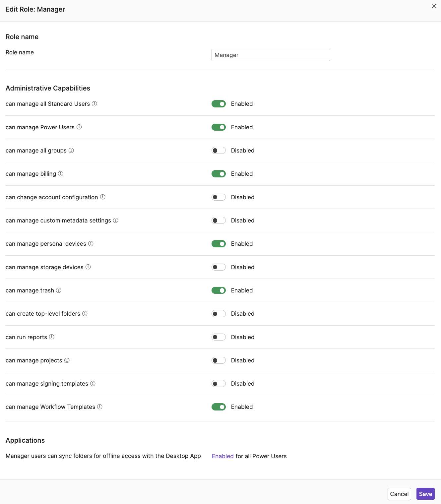Screen dimensions: 441x504
Task: Enable can manage storage devices toggle
Action: 219,267
